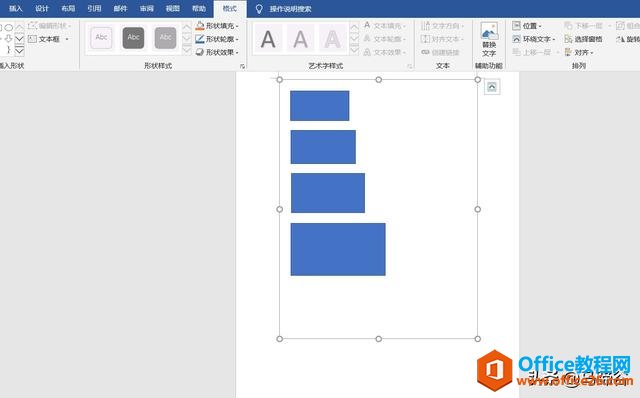Select the second blue rectangle from top
This screenshot has width=640, height=398.
(323, 147)
